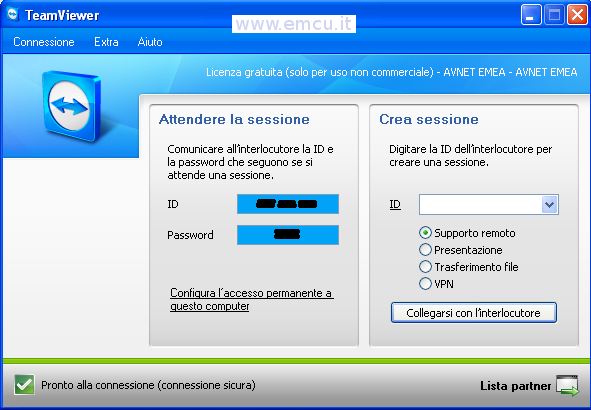Viewport: 591px width, 410px height.
Task: Click your own ID field
Action: tap(288, 204)
